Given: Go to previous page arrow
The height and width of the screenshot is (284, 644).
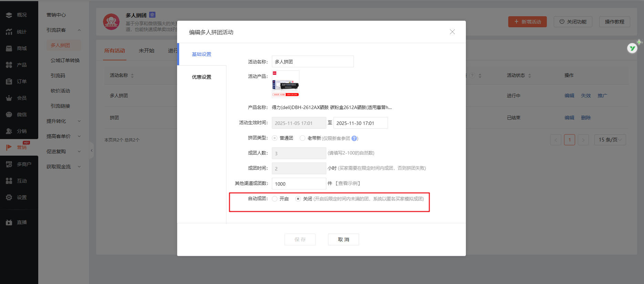Looking at the screenshot, I should point(556,140).
